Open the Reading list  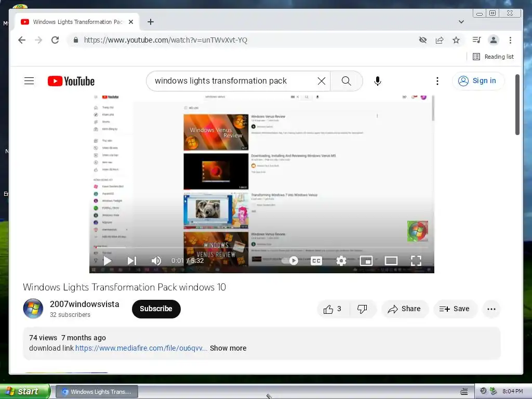(x=494, y=57)
